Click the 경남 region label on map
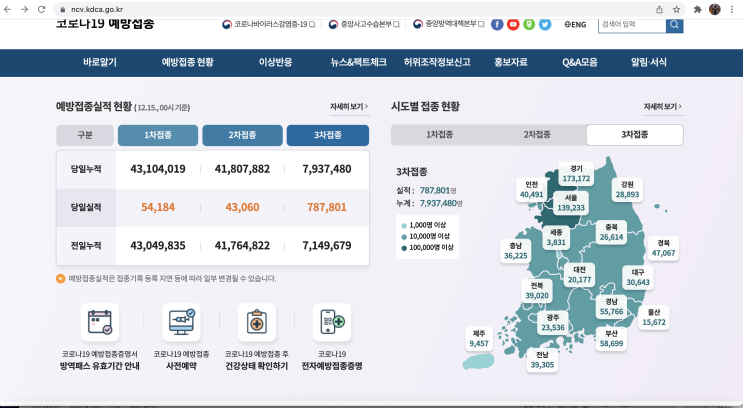Image resolution: width=743 pixels, height=408 pixels. (611, 307)
